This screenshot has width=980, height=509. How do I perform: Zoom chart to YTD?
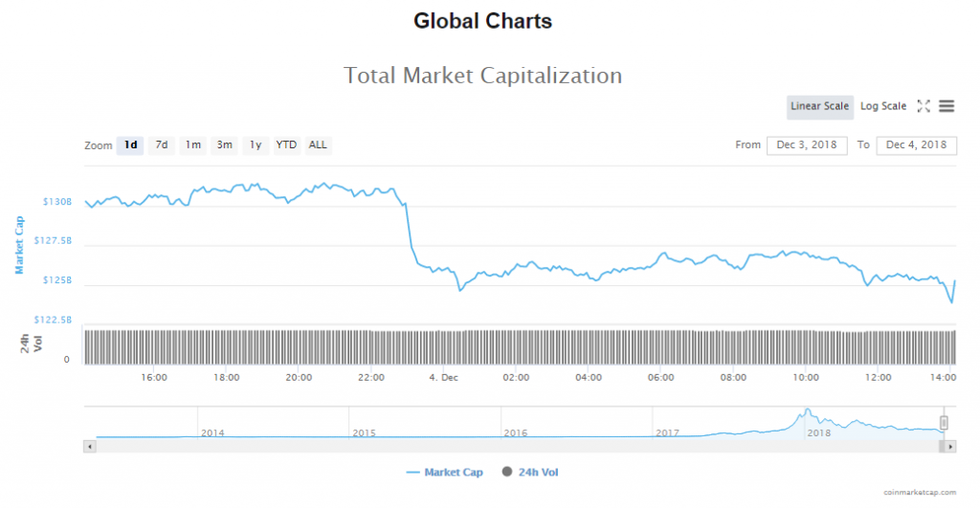click(x=286, y=145)
